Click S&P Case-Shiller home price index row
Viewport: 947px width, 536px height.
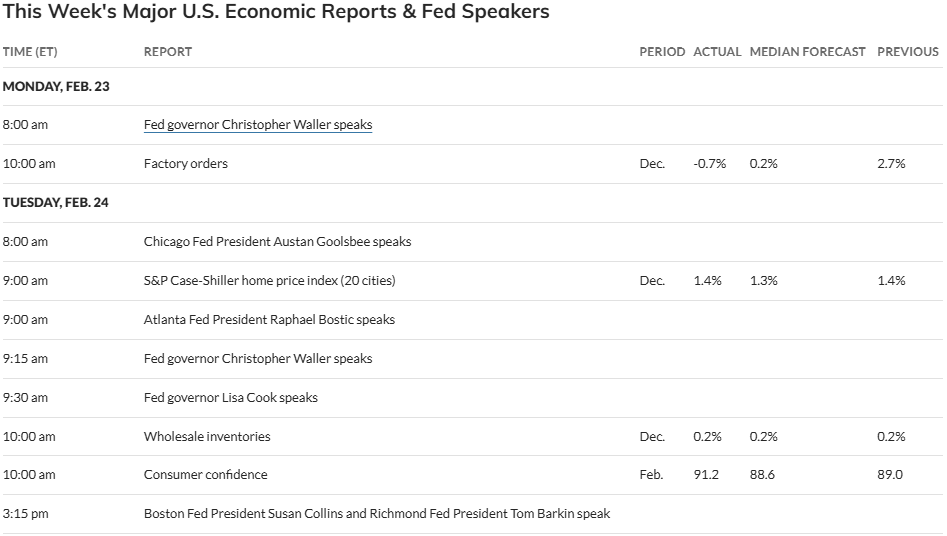[x=269, y=281]
